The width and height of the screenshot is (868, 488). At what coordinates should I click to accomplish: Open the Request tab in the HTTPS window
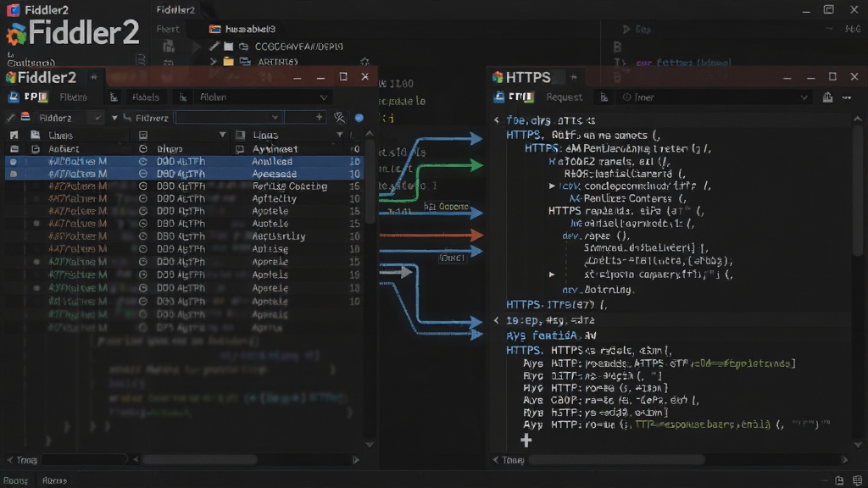[564, 97]
